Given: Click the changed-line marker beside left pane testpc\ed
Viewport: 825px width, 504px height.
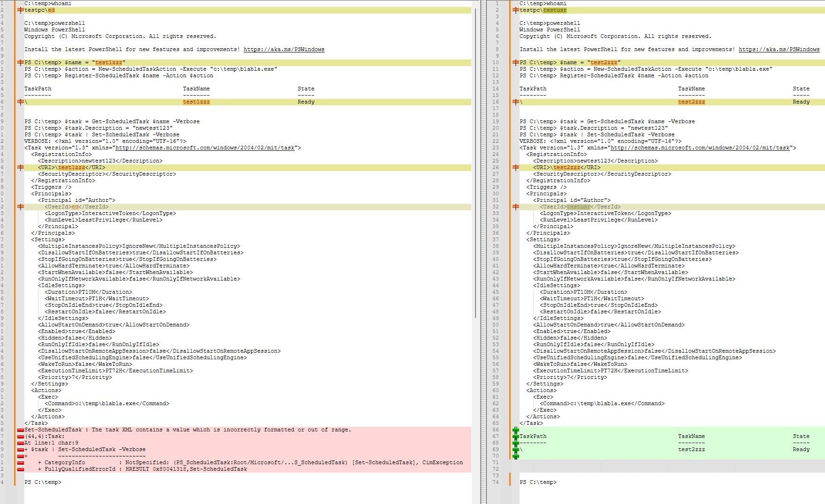Looking at the screenshot, I should point(21,10).
